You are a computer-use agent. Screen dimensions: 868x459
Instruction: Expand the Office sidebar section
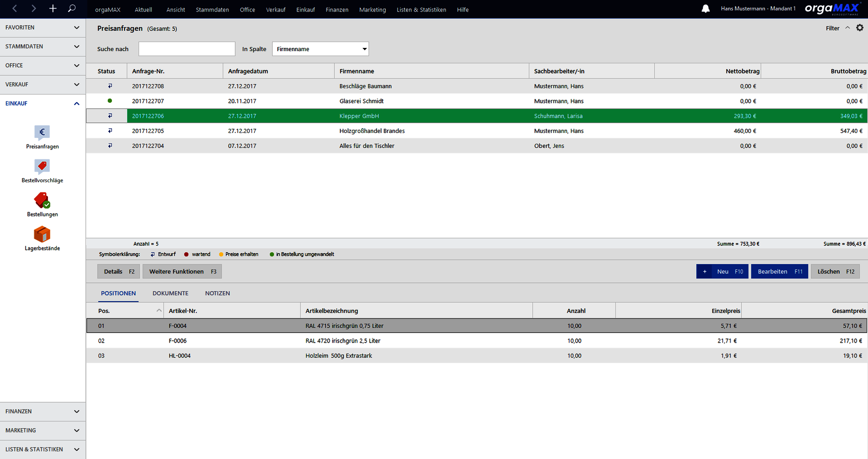[42, 65]
